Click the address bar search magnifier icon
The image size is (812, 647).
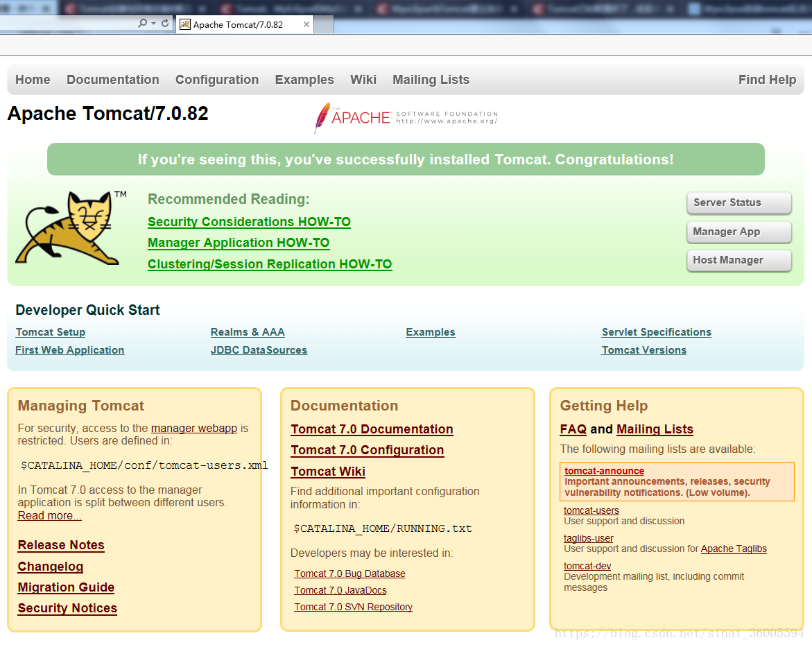[142, 24]
